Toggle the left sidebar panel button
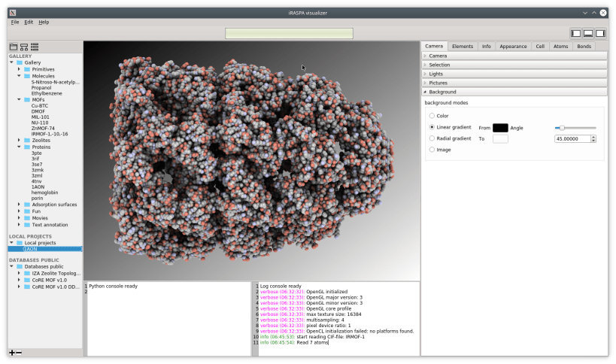 [576, 33]
